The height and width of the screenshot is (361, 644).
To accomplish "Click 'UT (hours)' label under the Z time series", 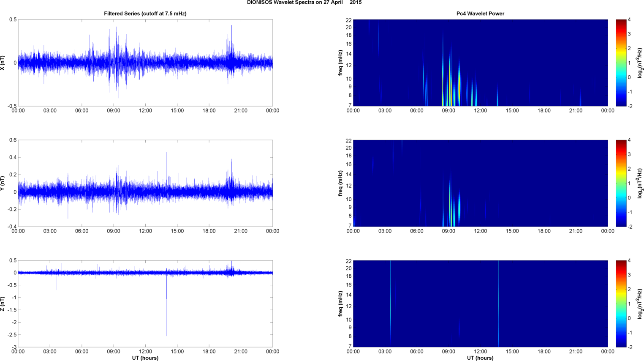I will pyautogui.click(x=145, y=358).
